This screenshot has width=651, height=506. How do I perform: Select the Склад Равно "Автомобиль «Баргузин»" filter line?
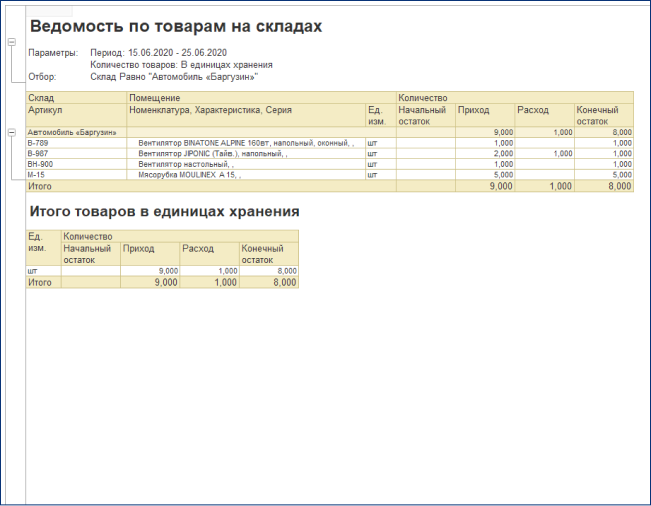tap(174, 77)
